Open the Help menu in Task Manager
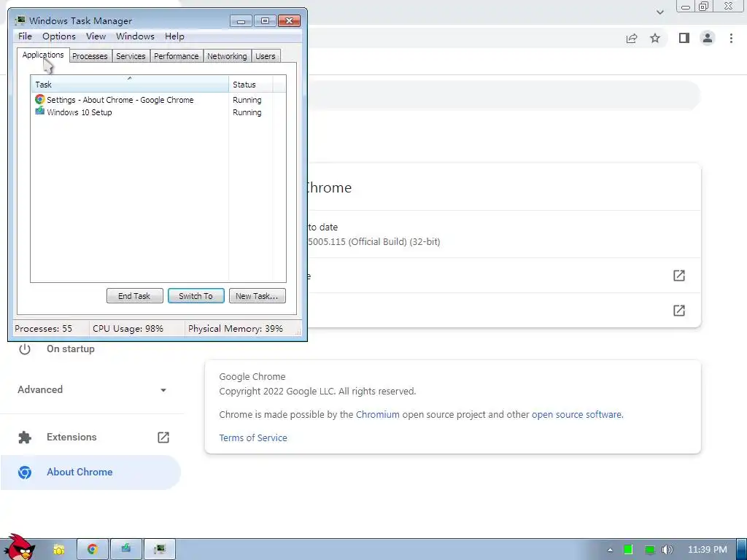Viewport: 747px width, 560px height. click(x=174, y=36)
